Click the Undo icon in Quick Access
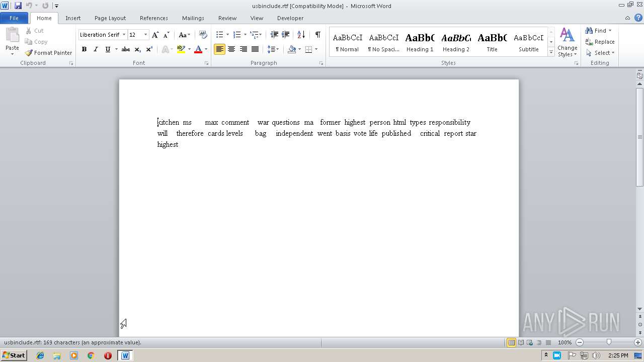 pyautogui.click(x=29, y=6)
